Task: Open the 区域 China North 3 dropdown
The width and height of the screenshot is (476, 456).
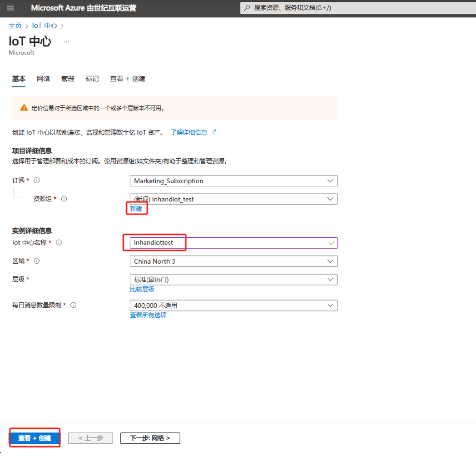Action: coord(233,261)
